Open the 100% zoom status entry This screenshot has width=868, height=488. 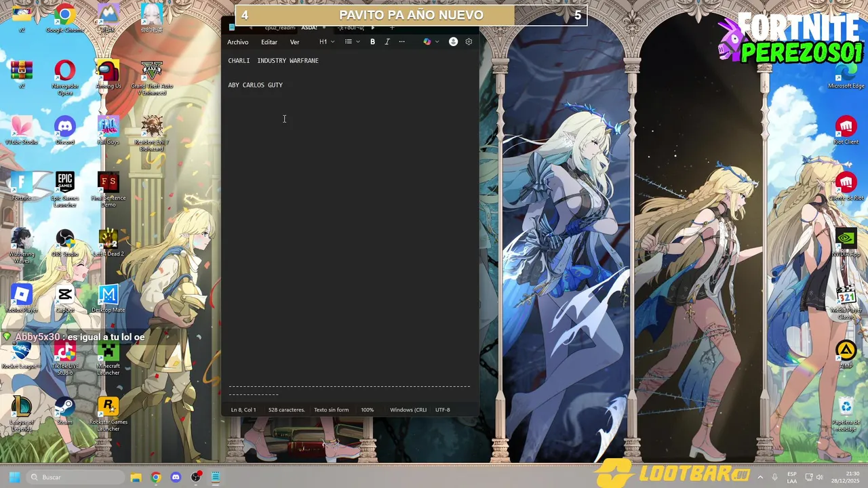pos(367,409)
